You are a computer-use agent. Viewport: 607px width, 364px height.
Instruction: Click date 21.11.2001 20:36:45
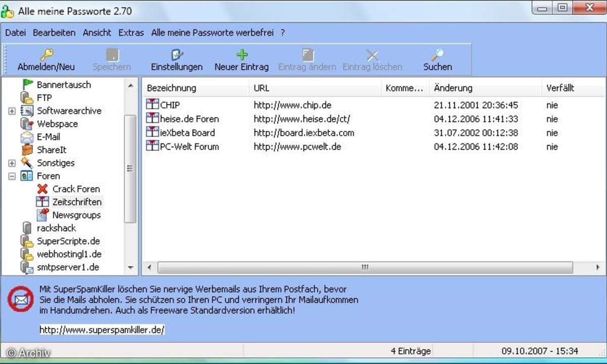[x=476, y=105]
